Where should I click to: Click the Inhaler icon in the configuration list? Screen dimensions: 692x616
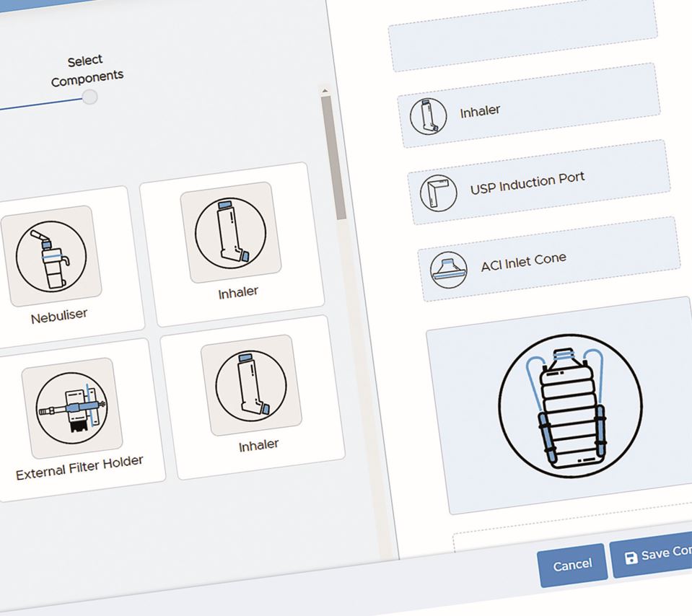coord(428,116)
